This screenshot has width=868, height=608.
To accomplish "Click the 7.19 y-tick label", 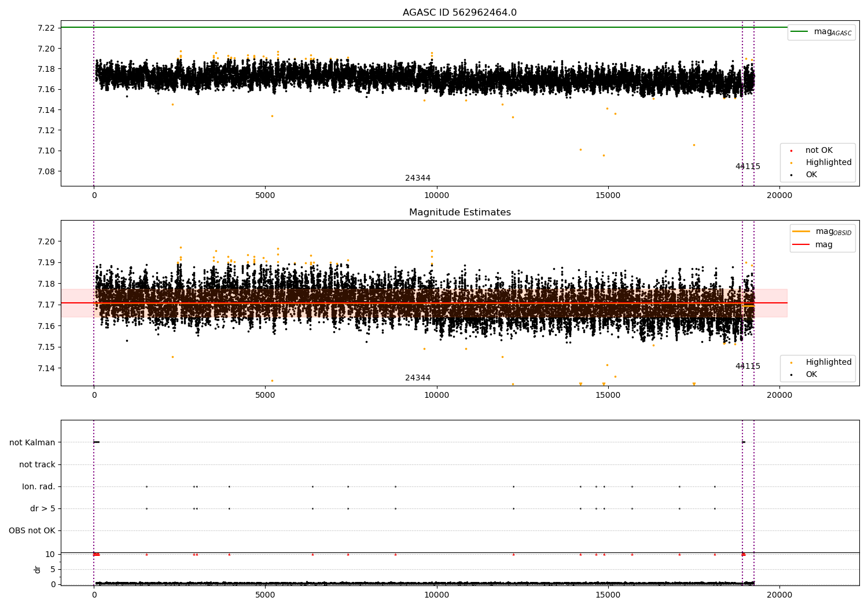I will [46, 262].
